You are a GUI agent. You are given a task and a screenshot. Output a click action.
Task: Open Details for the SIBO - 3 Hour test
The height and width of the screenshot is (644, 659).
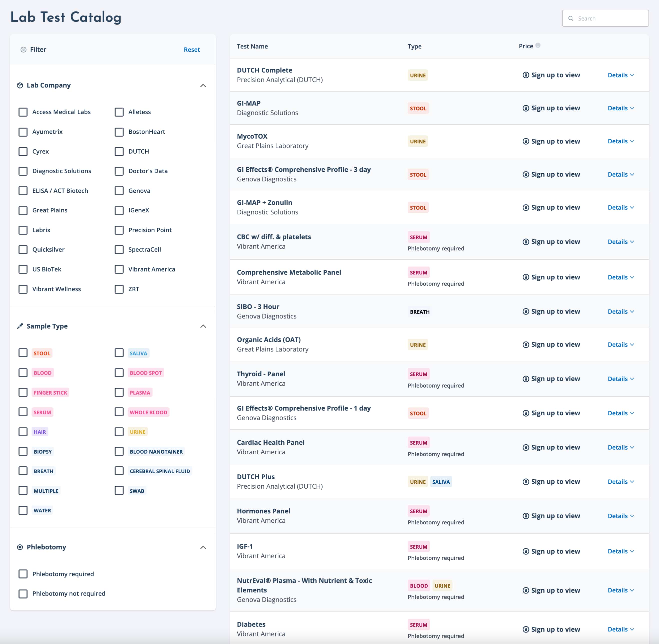click(621, 311)
